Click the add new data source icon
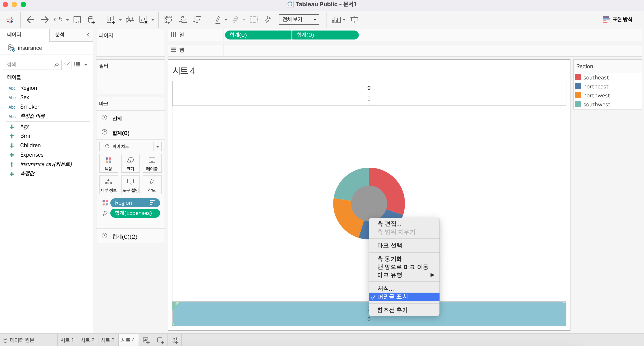 [x=91, y=20]
